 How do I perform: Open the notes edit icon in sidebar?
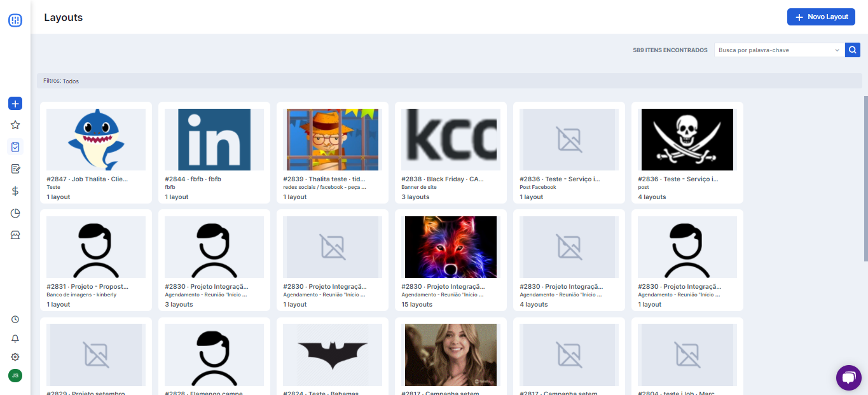[15, 169]
